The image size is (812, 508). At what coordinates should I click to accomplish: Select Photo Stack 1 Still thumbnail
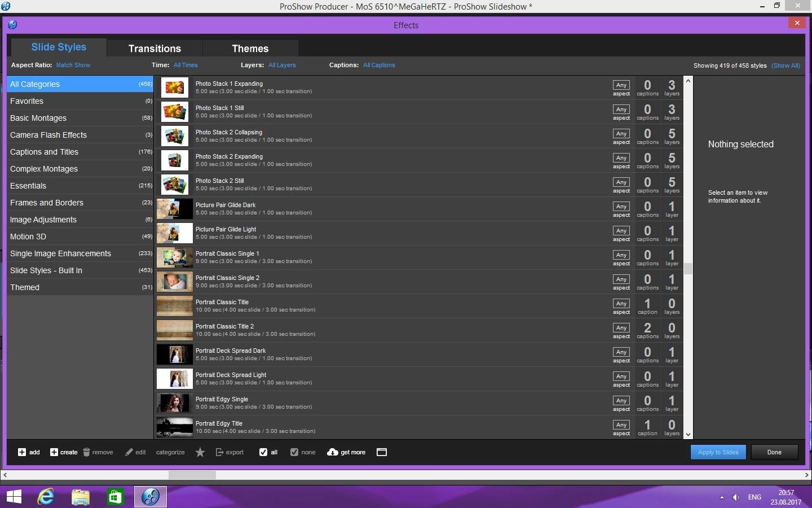tap(175, 112)
